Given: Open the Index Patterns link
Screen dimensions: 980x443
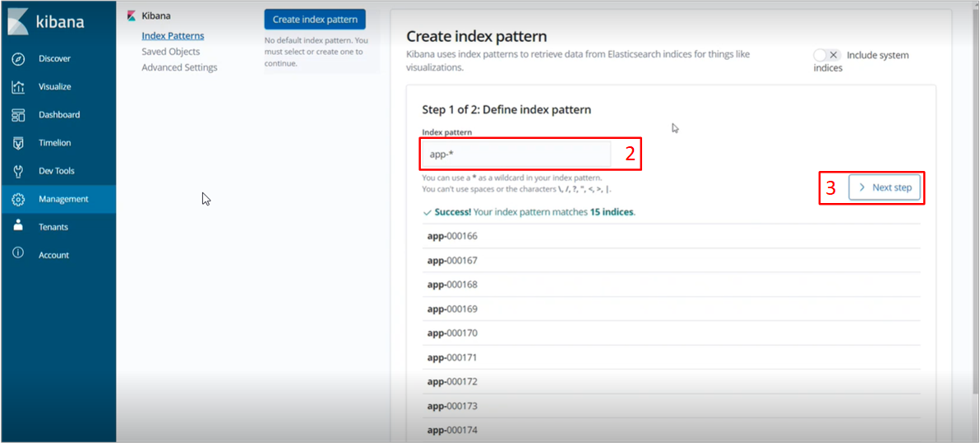Looking at the screenshot, I should tap(173, 35).
